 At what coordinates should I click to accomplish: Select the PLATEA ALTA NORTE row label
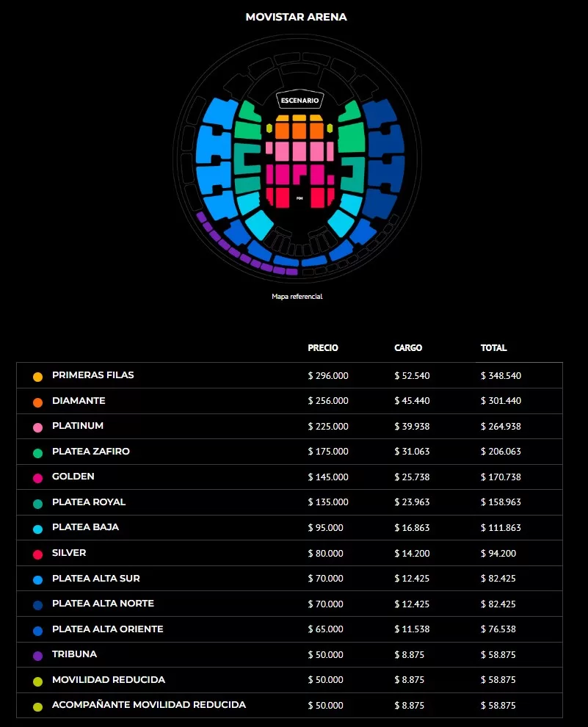tap(103, 604)
